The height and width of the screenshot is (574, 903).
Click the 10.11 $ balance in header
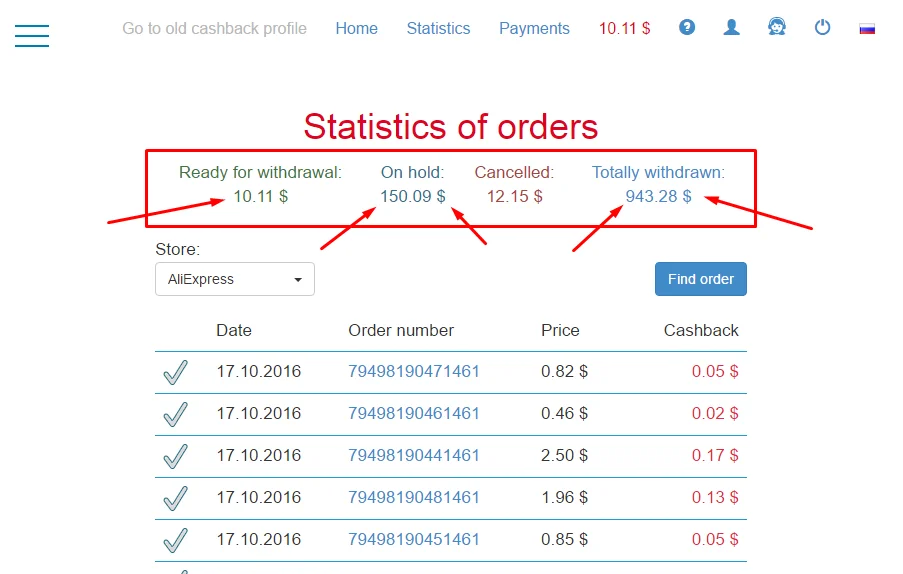point(624,28)
